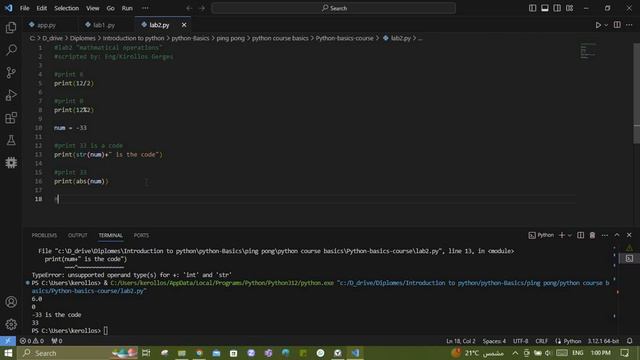Select the TERMINAL panel tab
The height and width of the screenshot is (360, 640).
[x=110, y=236]
